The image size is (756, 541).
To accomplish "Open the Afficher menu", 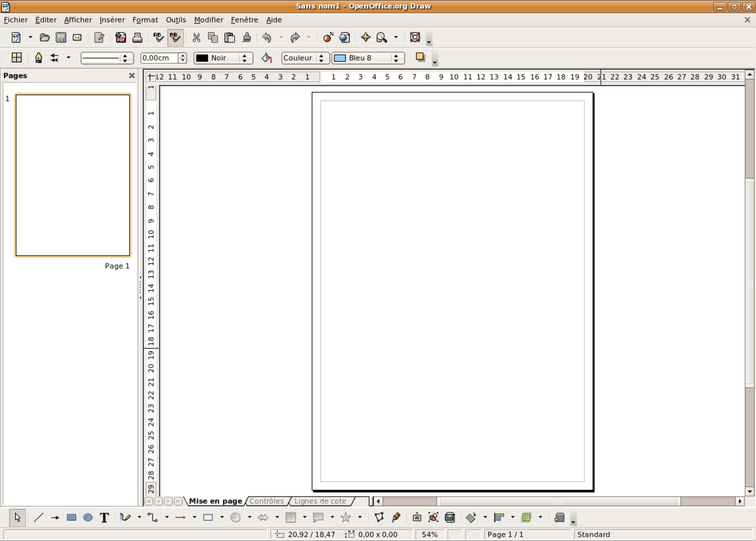I will click(x=78, y=20).
